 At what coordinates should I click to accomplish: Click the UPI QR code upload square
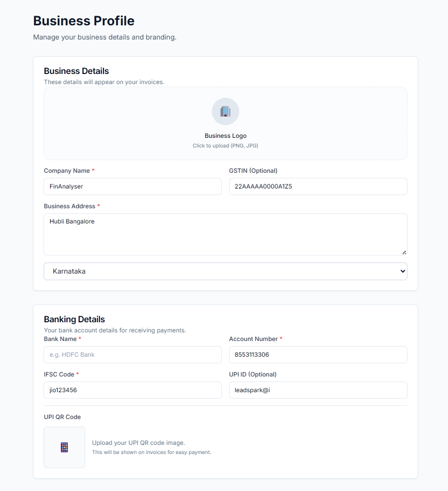pos(64,447)
